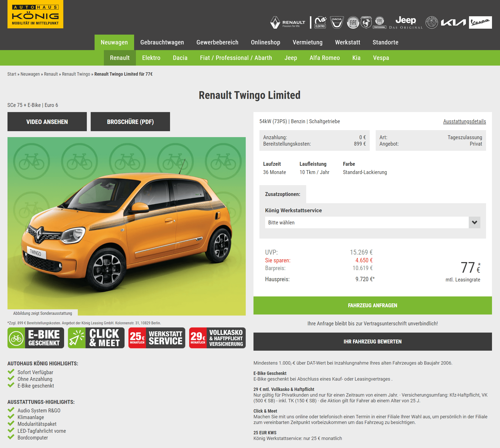
Task: Click the 29€ Vollkasko & Haftpflicht badge
Action: tap(217, 338)
